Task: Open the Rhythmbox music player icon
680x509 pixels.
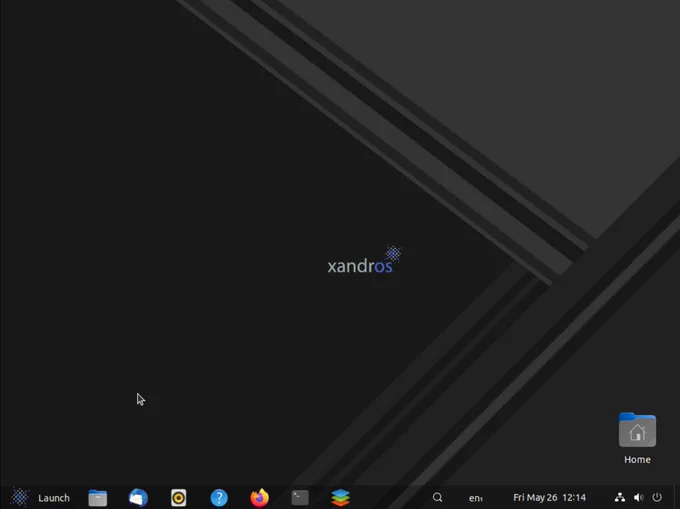Action: point(178,498)
